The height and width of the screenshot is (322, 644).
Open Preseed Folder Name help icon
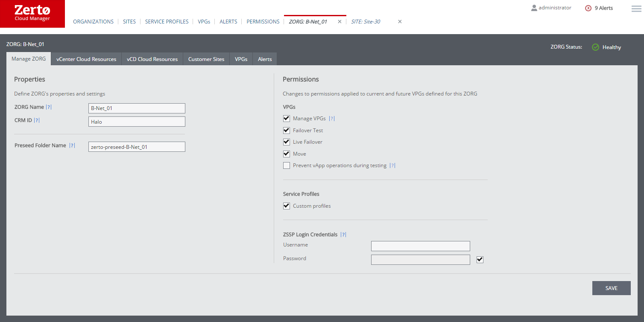tap(73, 145)
